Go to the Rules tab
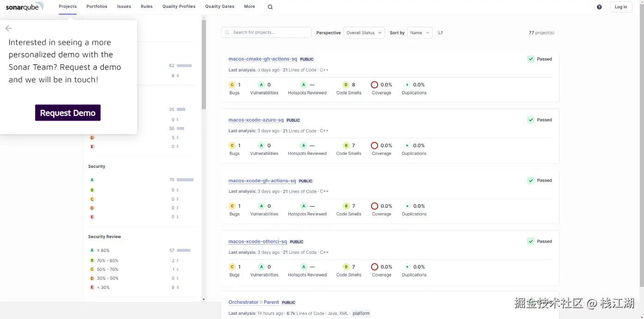Viewport: 644px width, 319px height. click(147, 6)
